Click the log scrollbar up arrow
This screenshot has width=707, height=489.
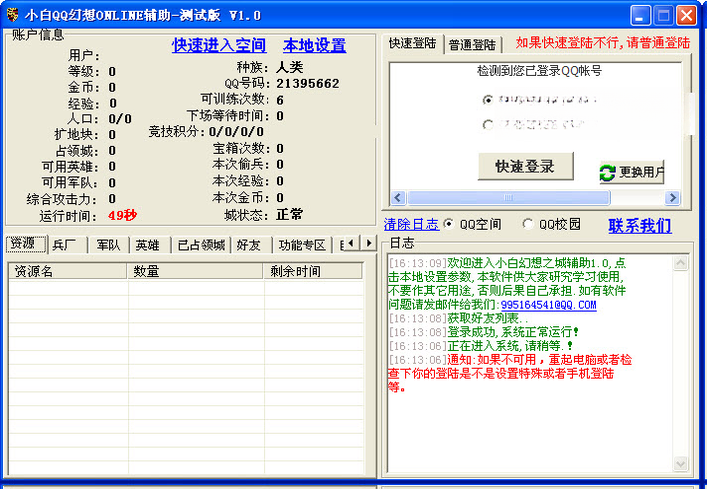coord(680,263)
